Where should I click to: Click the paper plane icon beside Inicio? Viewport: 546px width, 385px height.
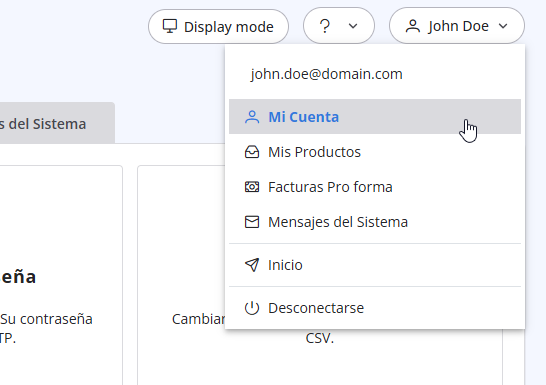click(252, 265)
